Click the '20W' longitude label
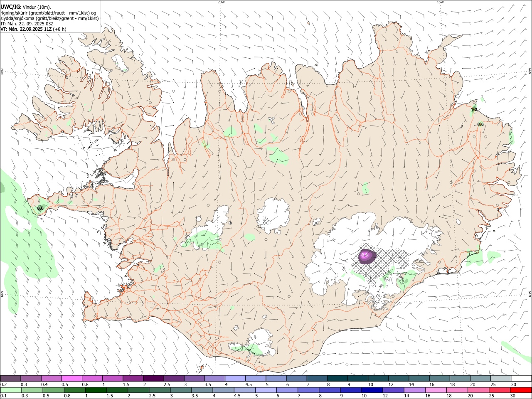532x399 pixels. click(221, 2)
